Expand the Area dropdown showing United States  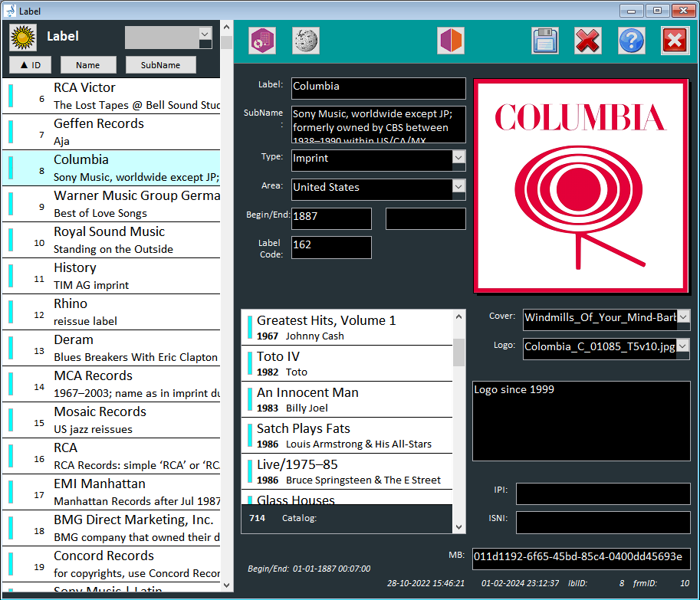458,187
